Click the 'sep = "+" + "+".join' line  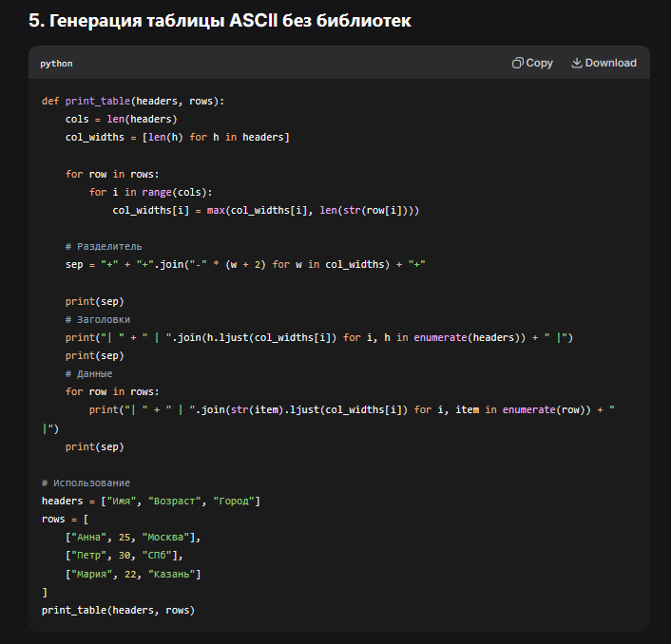[x=245, y=265]
